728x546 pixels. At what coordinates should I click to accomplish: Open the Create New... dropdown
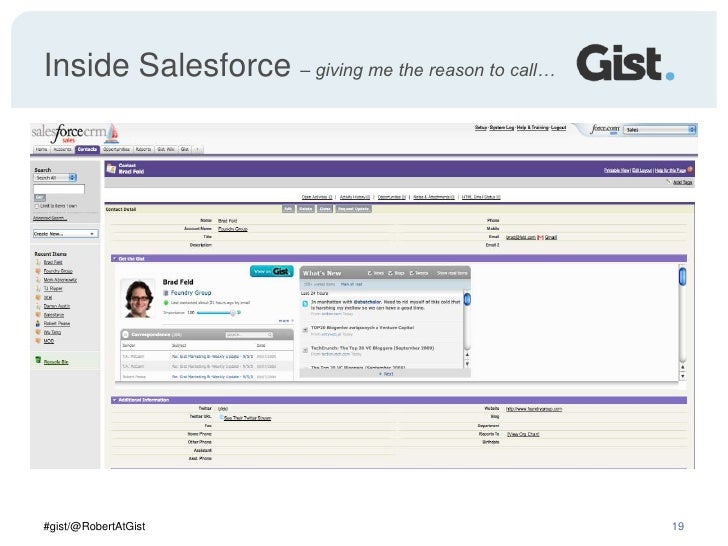tap(65, 234)
